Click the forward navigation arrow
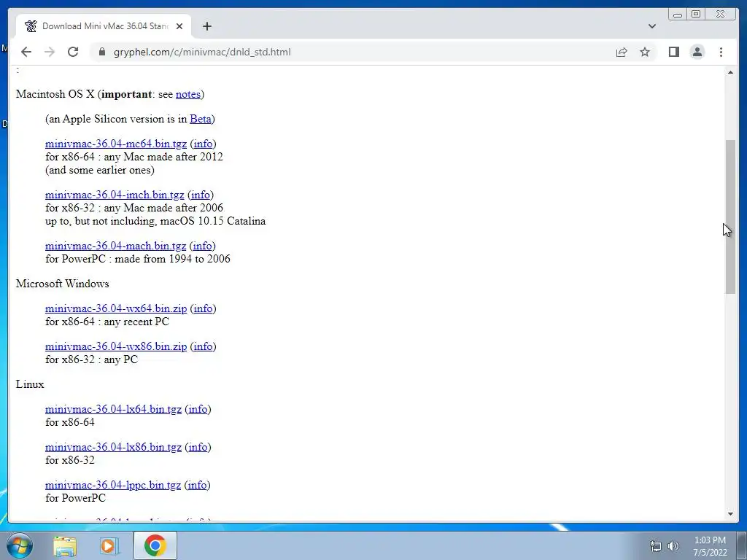This screenshot has width=747, height=560. 50,52
